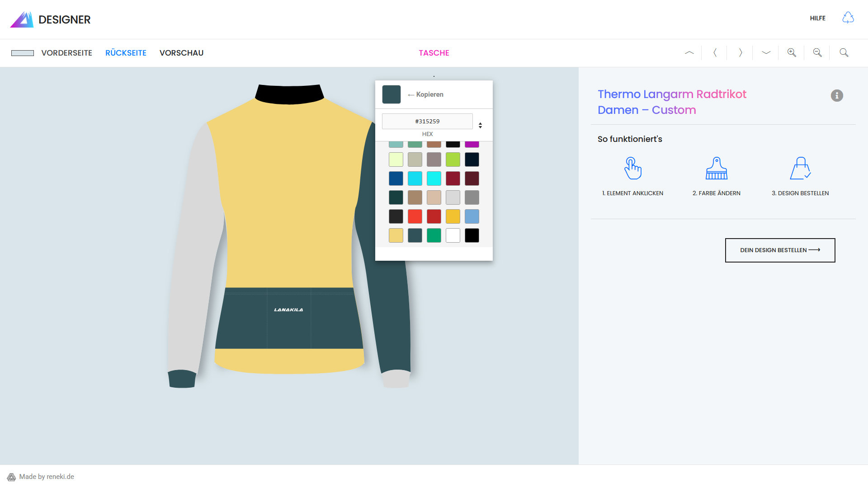
Task: Open the VORSCHAU preview tab
Action: [x=181, y=53]
